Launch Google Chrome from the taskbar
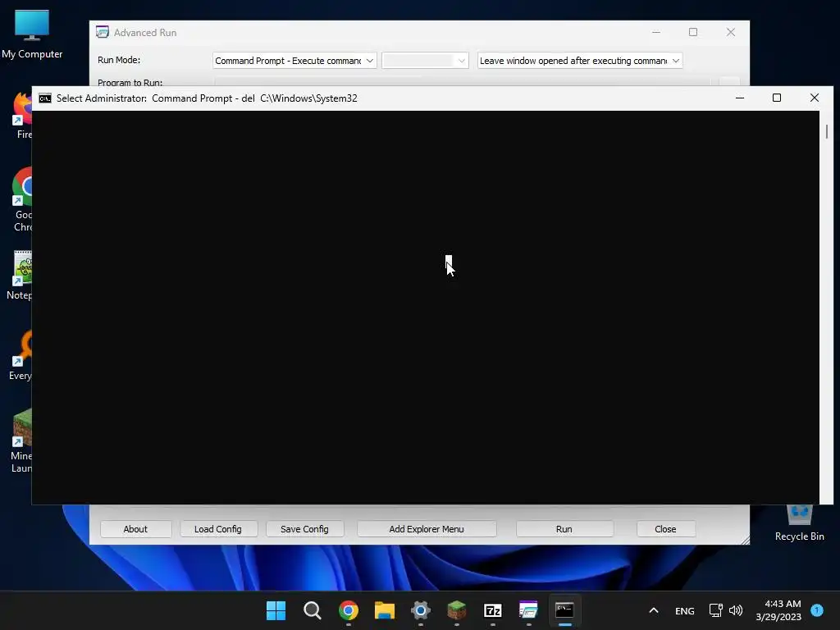This screenshot has height=630, width=840. pyautogui.click(x=348, y=610)
